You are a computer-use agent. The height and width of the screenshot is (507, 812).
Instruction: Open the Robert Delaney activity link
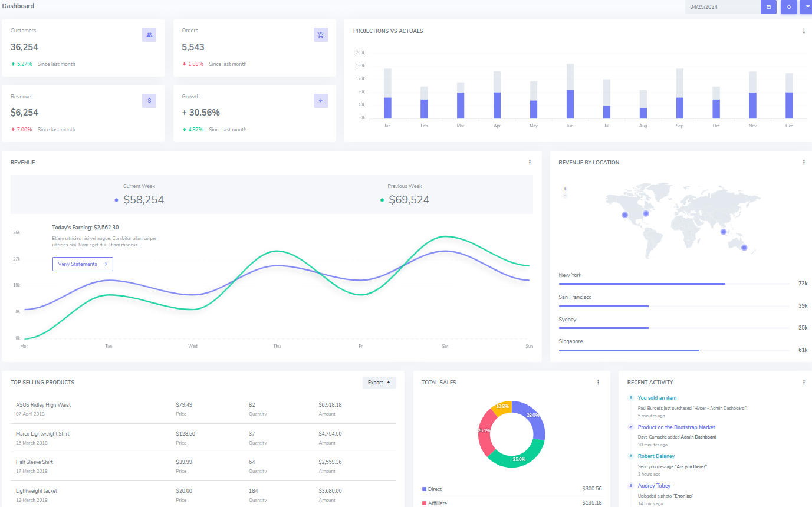coord(656,456)
